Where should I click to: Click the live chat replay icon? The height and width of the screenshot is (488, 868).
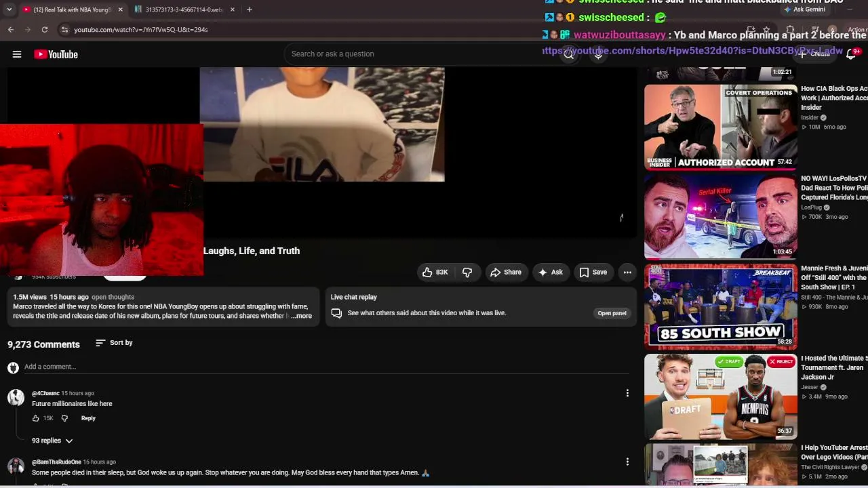(x=336, y=313)
